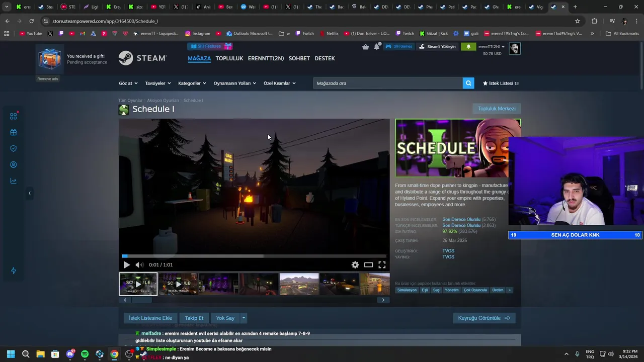644x362 pixels.
Task: Open the Yok Say dropdown arrow
Action: (244, 318)
